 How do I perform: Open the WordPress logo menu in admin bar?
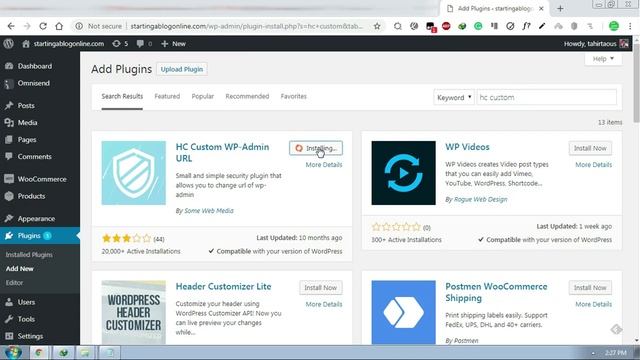click(9, 44)
